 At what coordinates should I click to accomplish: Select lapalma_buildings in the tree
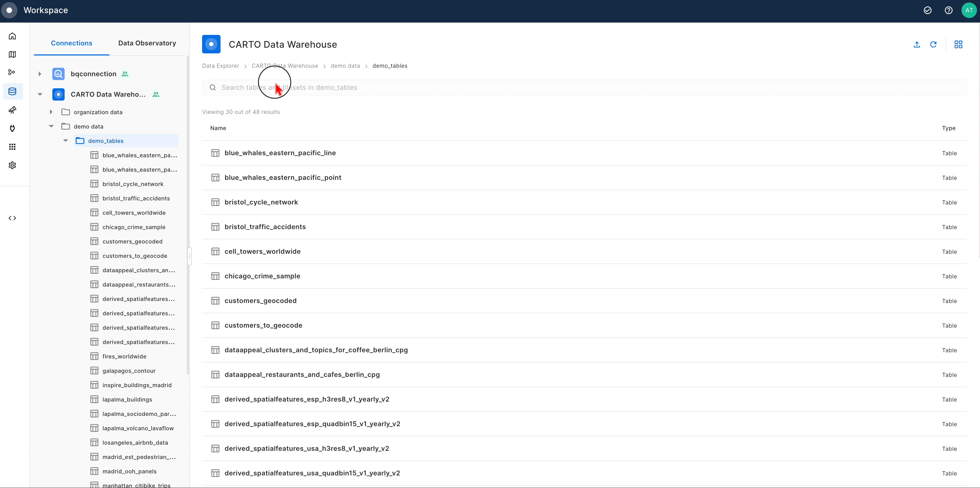pyautogui.click(x=127, y=400)
